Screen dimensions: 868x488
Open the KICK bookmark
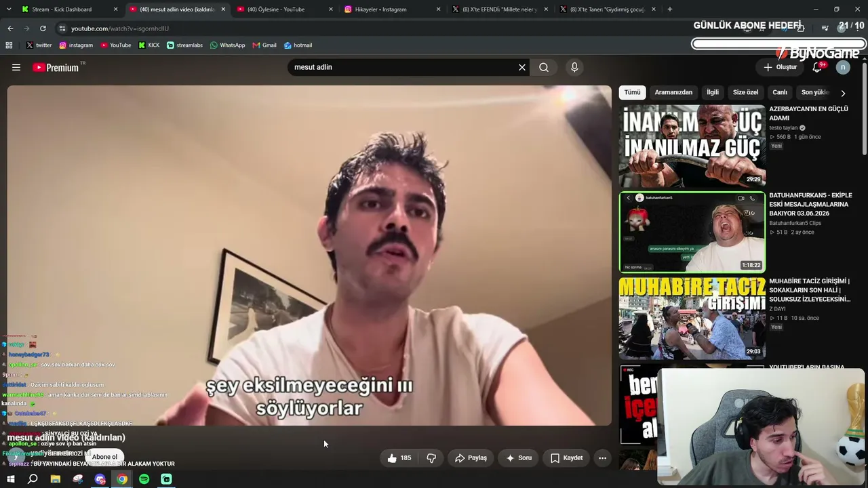[x=149, y=45]
